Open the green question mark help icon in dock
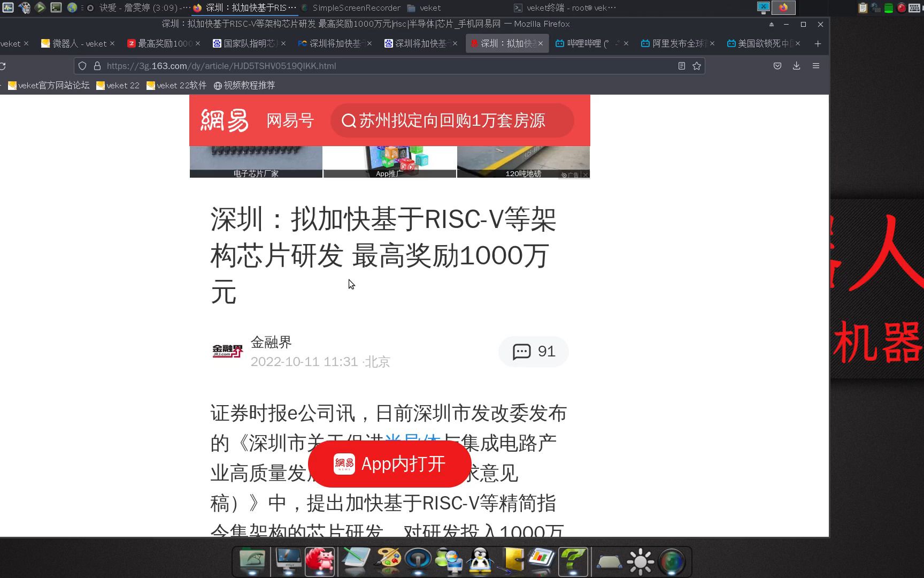The image size is (924, 578). (x=573, y=561)
